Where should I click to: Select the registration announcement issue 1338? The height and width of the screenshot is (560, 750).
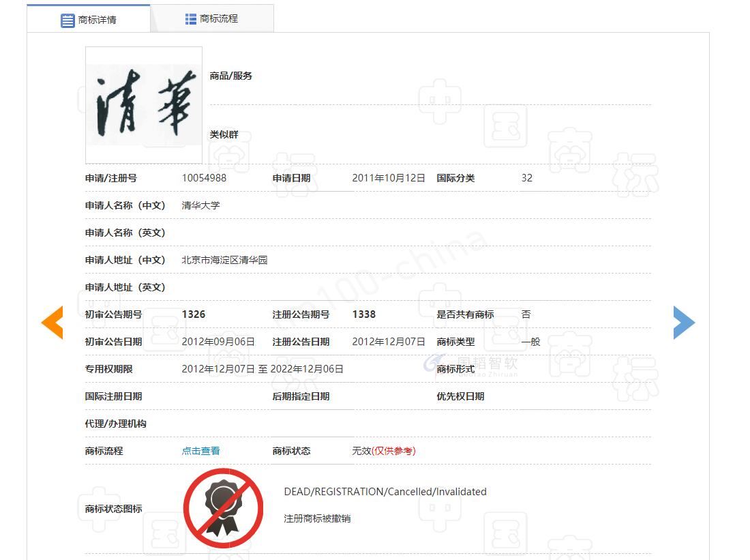pyautogui.click(x=364, y=314)
